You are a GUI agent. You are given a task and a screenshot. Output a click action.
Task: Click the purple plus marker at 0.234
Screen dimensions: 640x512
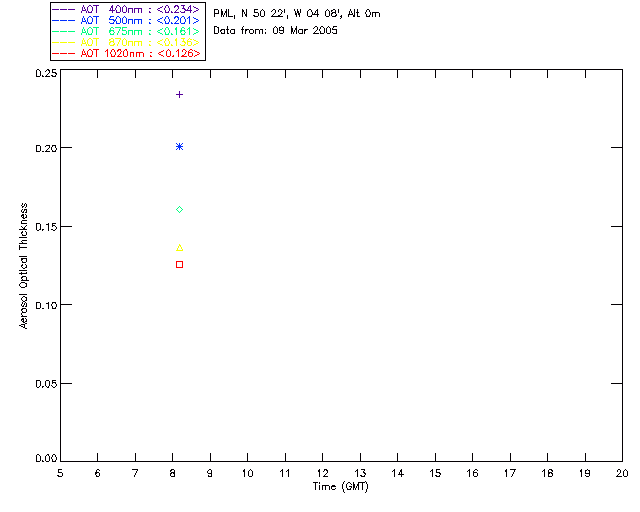pyautogui.click(x=179, y=94)
